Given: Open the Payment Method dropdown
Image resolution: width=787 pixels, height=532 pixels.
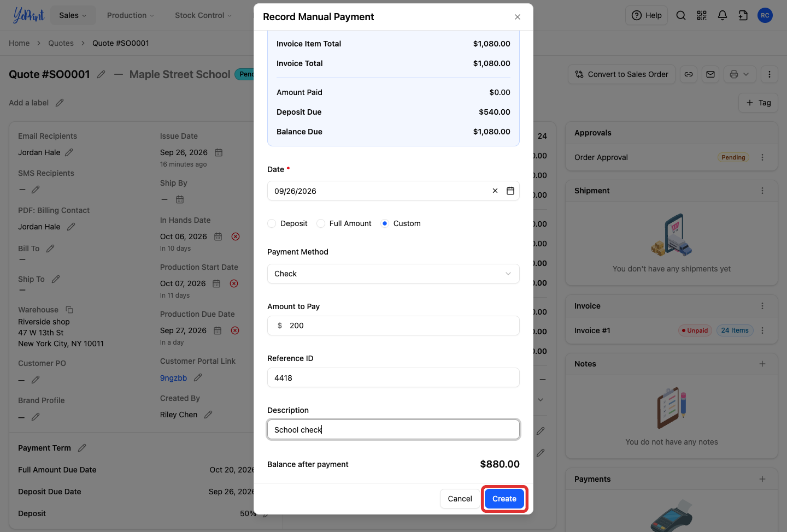Looking at the screenshot, I should tap(393, 274).
